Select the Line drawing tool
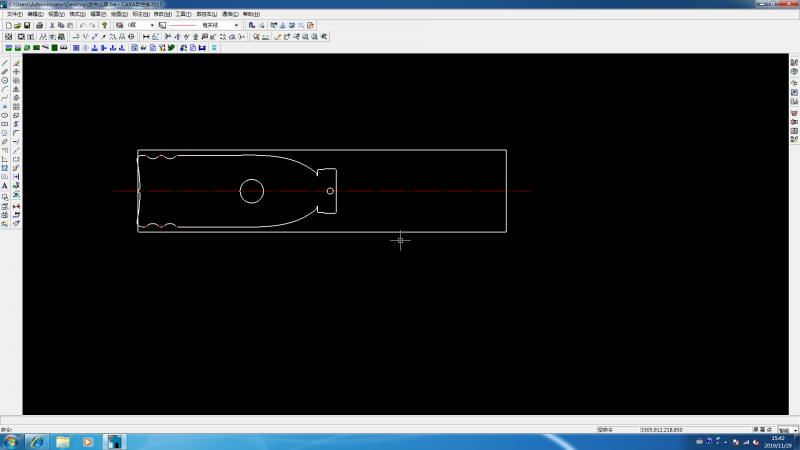The width and height of the screenshot is (800, 450). [5, 63]
